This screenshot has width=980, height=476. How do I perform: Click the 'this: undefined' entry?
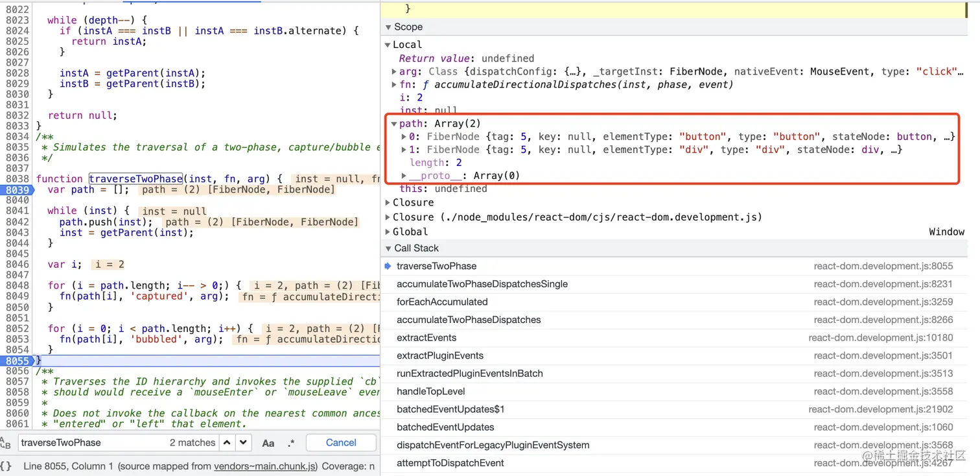(443, 189)
